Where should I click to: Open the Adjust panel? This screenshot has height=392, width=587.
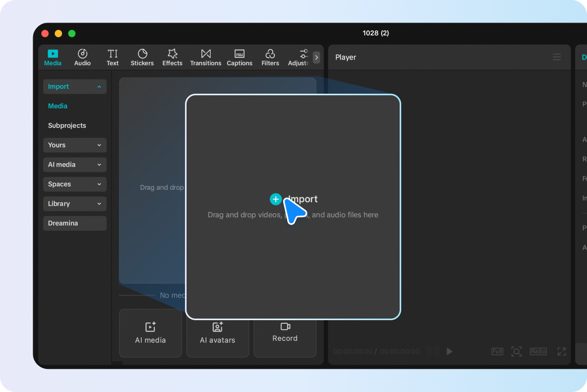coord(301,57)
